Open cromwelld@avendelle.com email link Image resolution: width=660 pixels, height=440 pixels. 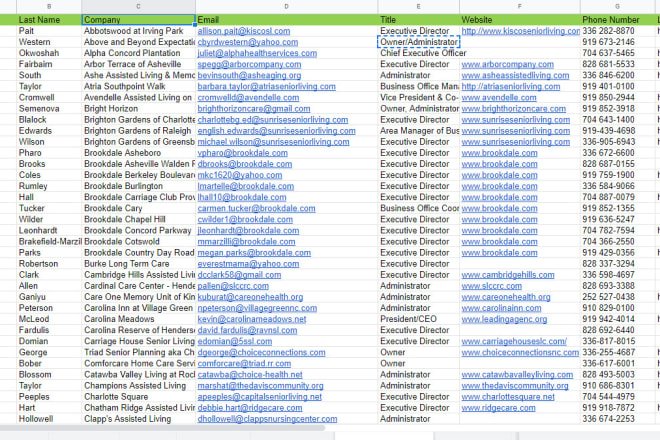(x=248, y=98)
